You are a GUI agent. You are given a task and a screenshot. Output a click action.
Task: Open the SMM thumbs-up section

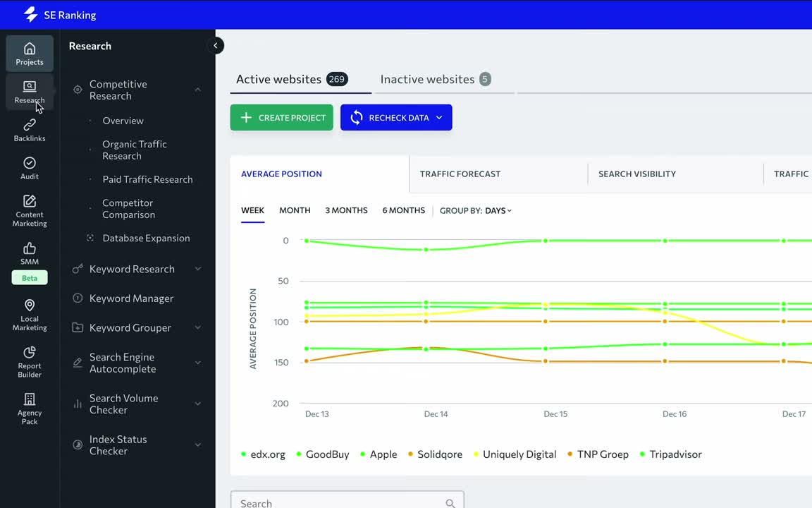(30, 253)
